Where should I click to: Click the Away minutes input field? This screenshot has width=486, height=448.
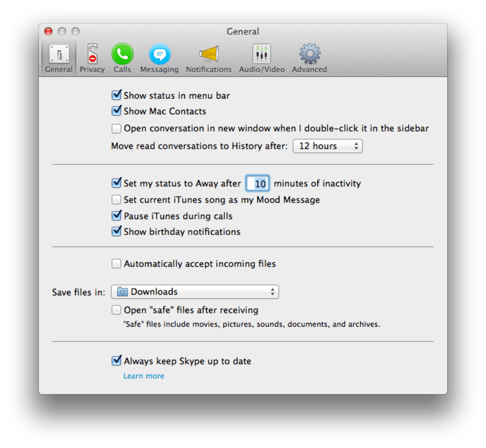(258, 183)
